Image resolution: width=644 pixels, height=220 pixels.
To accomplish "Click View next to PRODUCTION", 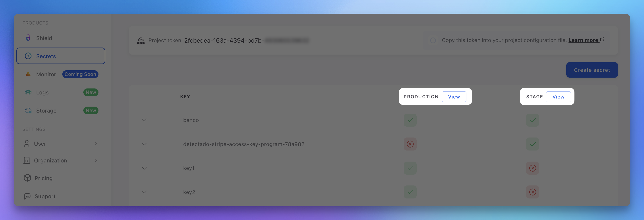I will coord(454,97).
